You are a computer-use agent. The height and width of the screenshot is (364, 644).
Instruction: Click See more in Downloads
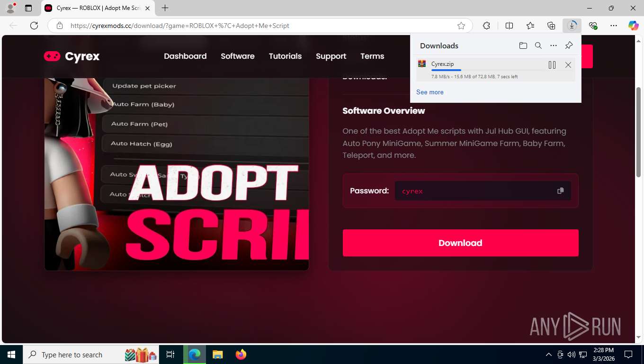(x=430, y=92)
